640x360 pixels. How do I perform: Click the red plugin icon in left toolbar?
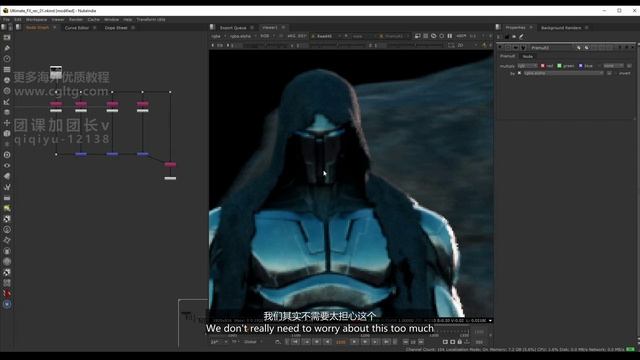[x=7, y=293]
